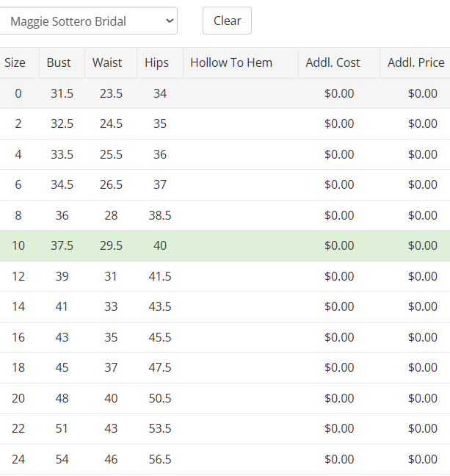Open the Maggie Sottero Bridal dropdown
Image resolution: width=450 pixels, height=476 pixels.
point(88,21)
